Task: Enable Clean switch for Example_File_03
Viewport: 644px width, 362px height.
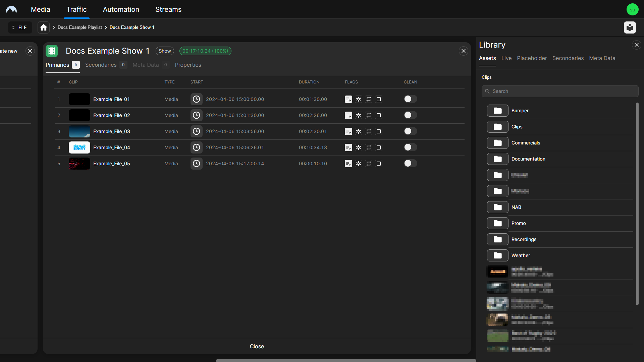Action: pyautogui.click(x=410, y=131)
